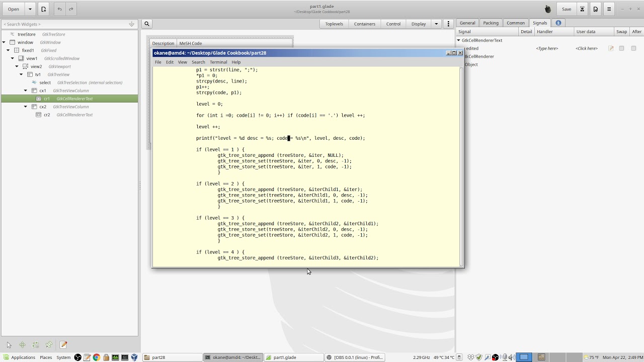Collapse the window GtkWindow tree node
The height and width of the screenshot is (362, 644).
(x=4, y=42)
